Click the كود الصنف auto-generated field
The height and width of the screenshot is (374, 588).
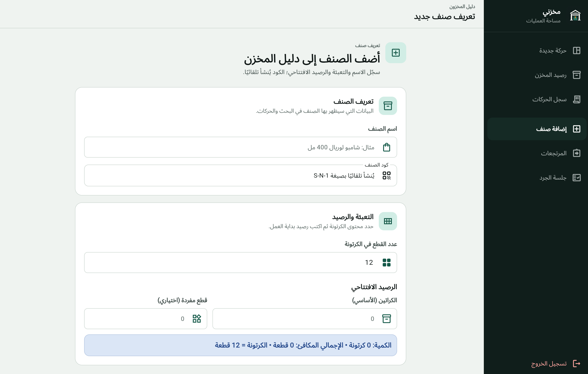point(240,175)
